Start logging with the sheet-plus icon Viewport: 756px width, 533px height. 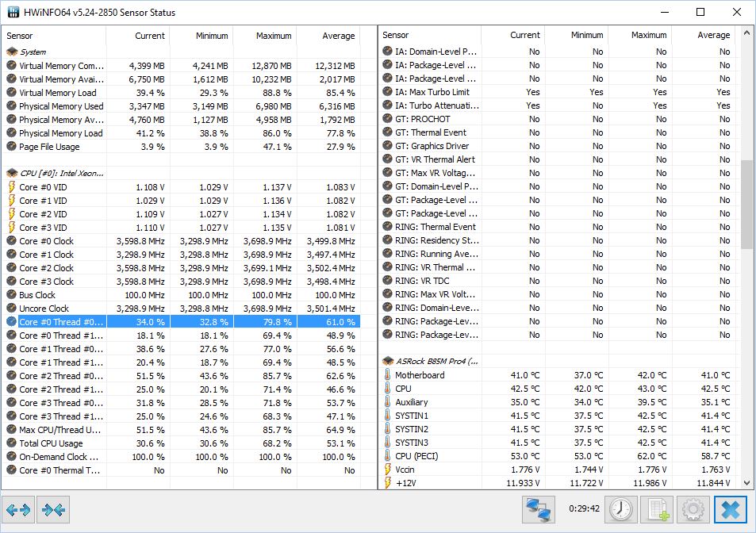point(657,509)
